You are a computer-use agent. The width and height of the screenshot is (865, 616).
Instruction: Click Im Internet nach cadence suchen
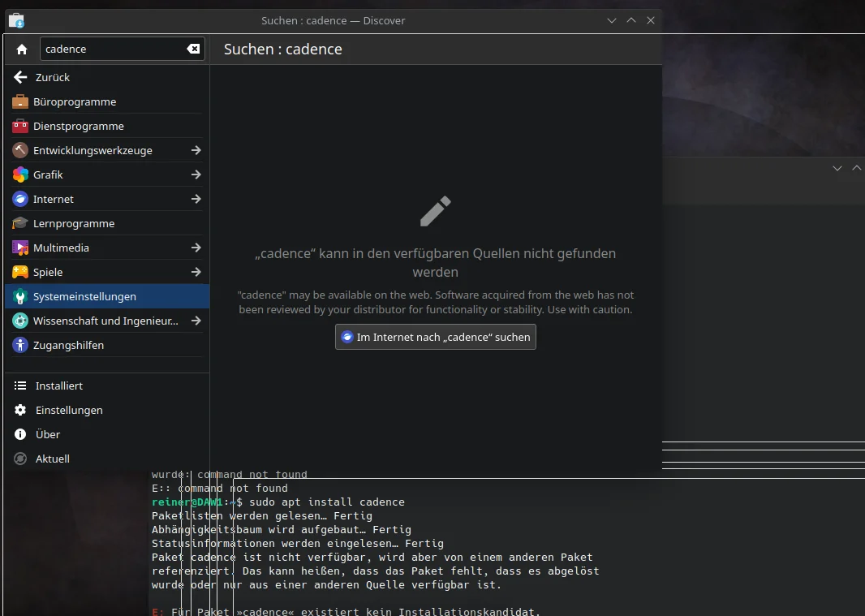pos(435,337)
